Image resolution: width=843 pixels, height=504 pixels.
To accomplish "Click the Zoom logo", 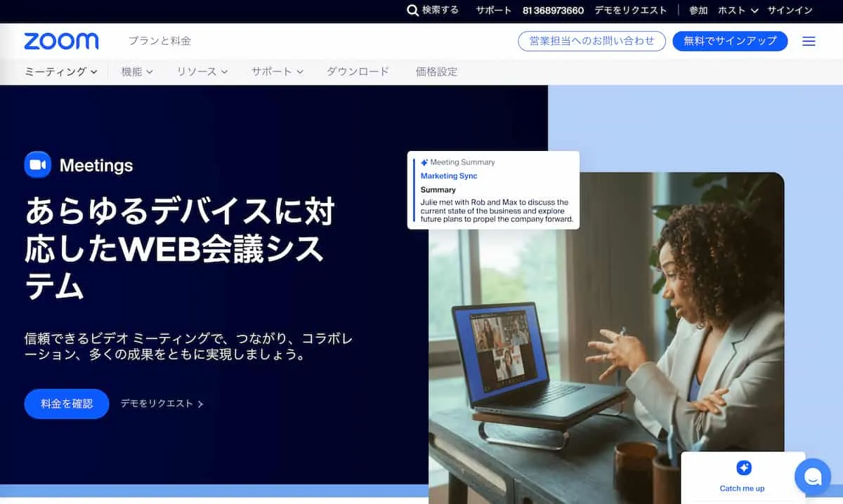I will [x=61, y=41].
